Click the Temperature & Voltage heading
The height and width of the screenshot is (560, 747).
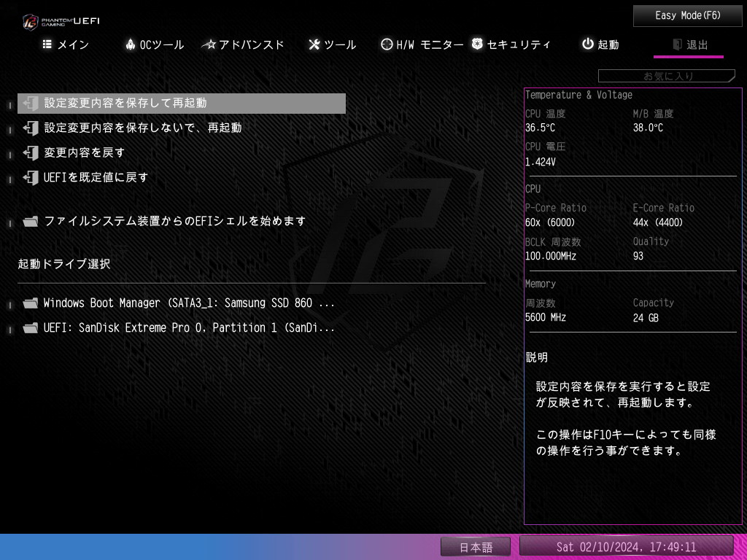point(578,95)
